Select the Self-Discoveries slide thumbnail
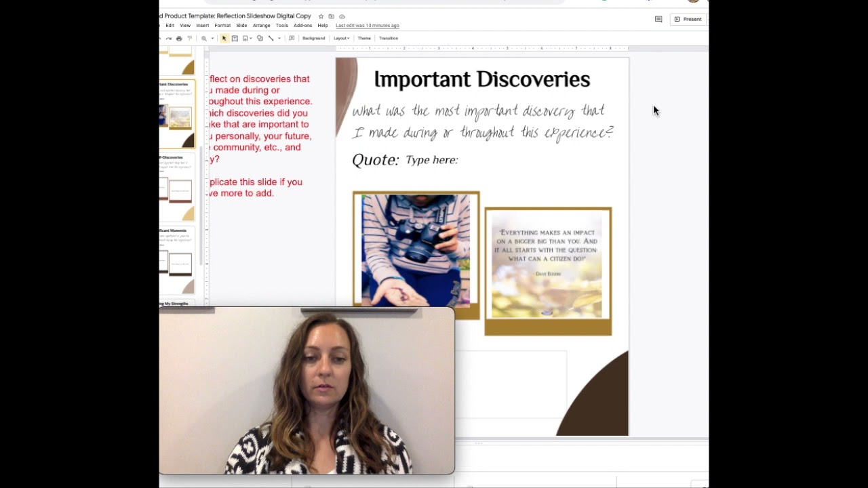 [x=177, y=187]
